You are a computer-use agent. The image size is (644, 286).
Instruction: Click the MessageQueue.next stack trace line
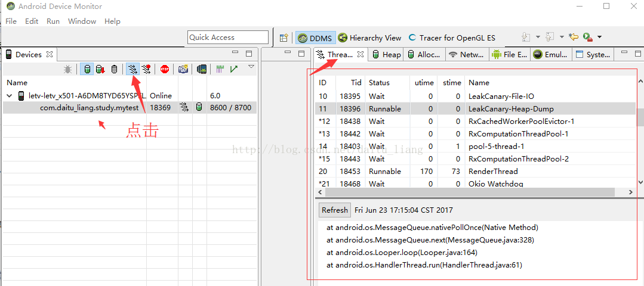pyautogui.click(x=430, y=240)
